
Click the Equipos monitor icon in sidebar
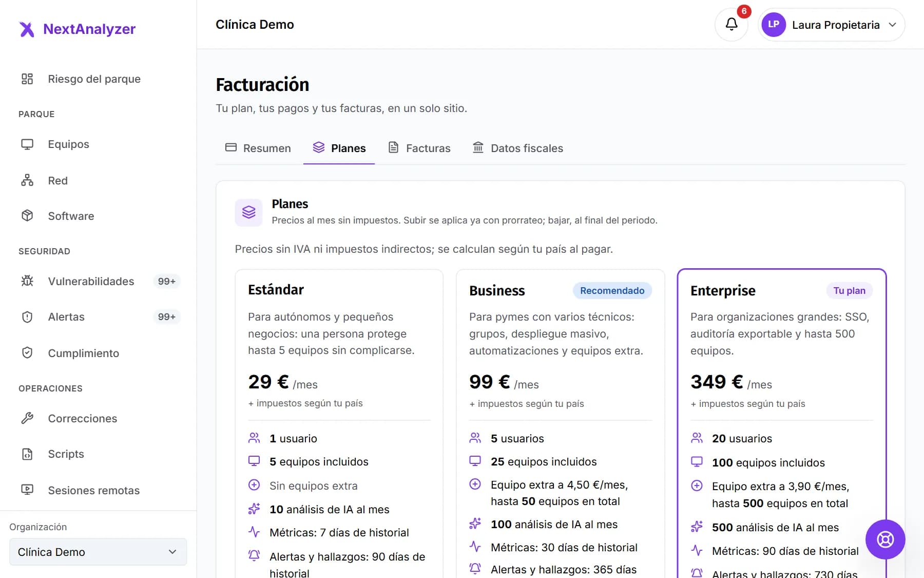(27, 144)
